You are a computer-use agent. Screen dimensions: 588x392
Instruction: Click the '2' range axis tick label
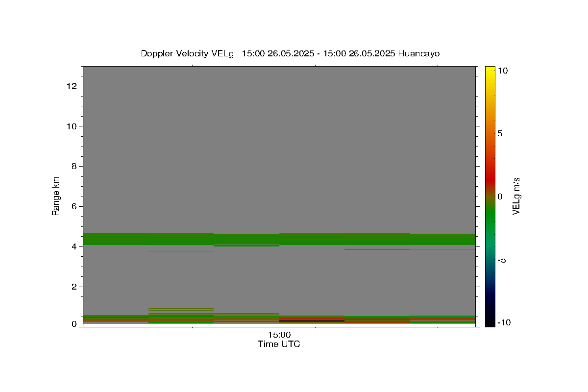[75, 287]
